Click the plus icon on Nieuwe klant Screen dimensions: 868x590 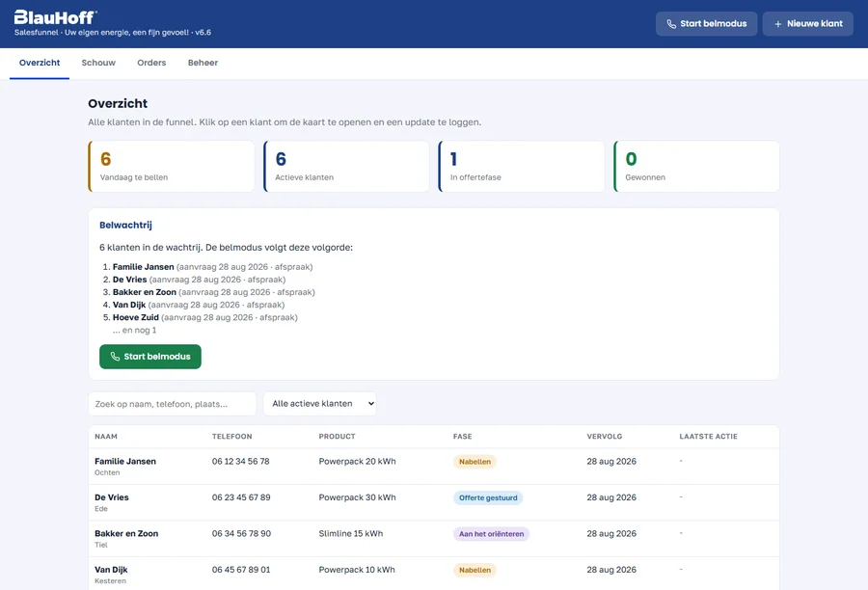pyautogui.click(x=777, y=24)
